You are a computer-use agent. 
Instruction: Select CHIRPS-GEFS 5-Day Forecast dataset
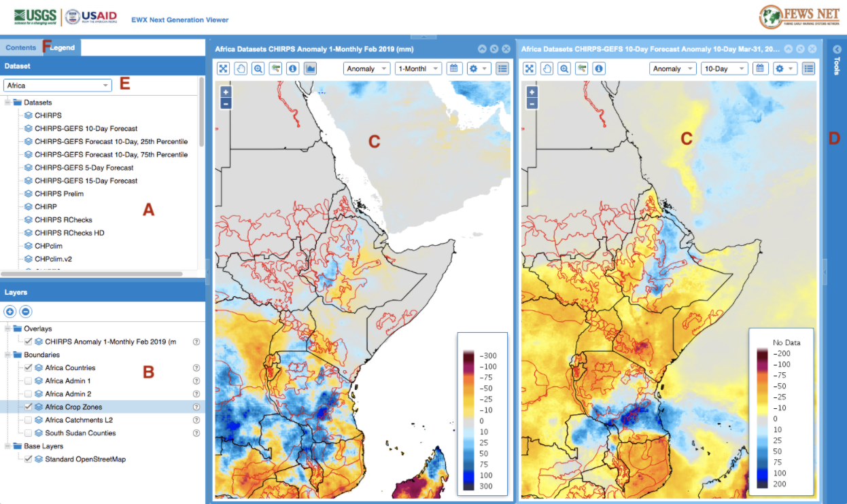pos(84,168)
